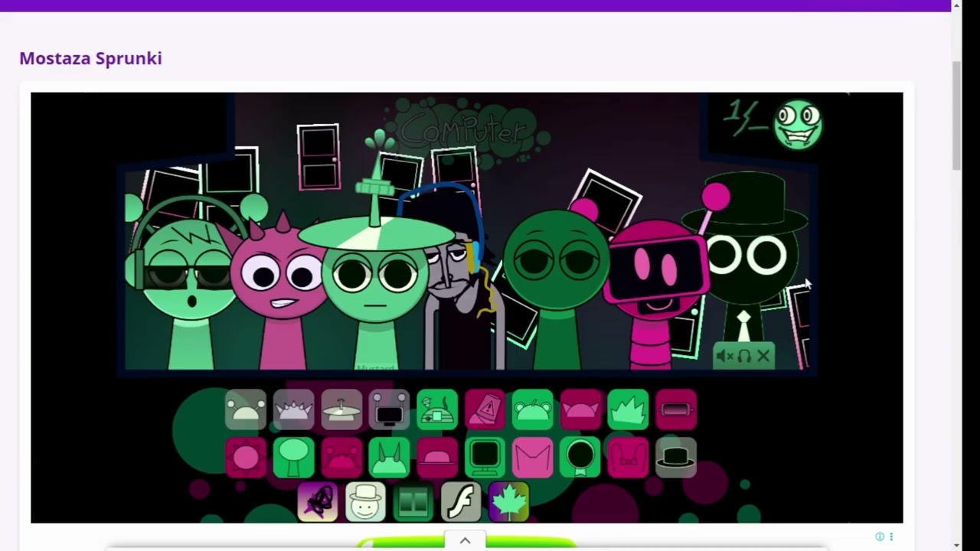The image size is (980, 551).
Task: Choose the green tree sound icon
Action: pos(294,458)
